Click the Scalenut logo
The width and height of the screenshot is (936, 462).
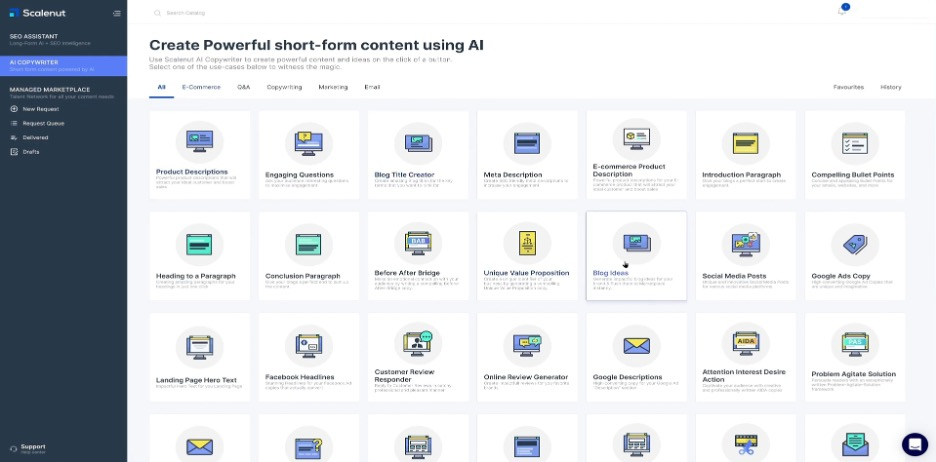[x=37, y=13]
